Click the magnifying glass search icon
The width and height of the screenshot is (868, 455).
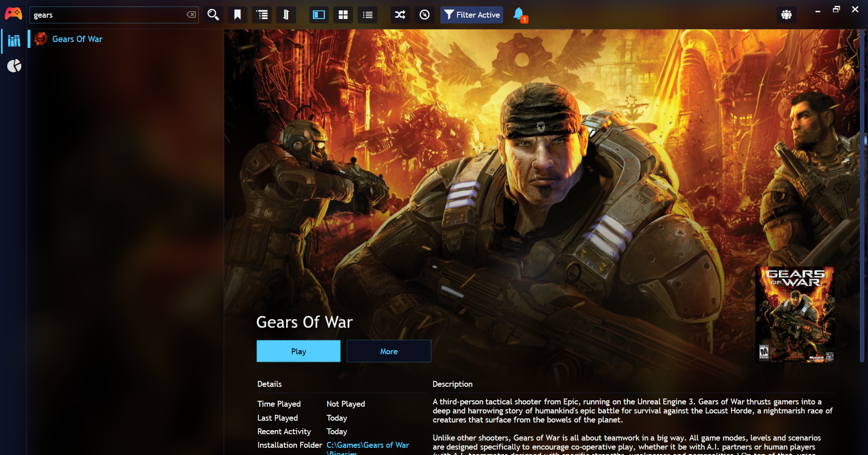point(213,15)
